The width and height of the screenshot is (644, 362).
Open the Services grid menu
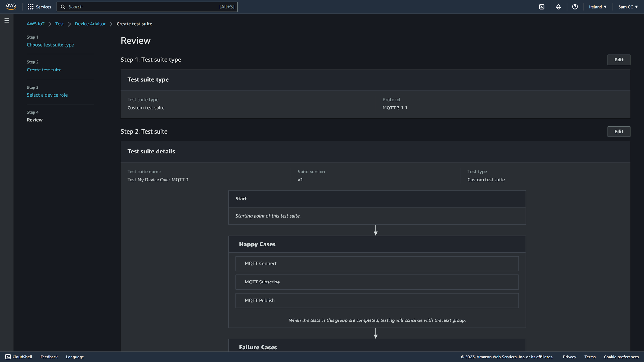pyautogui.click(x=39, y=7)
